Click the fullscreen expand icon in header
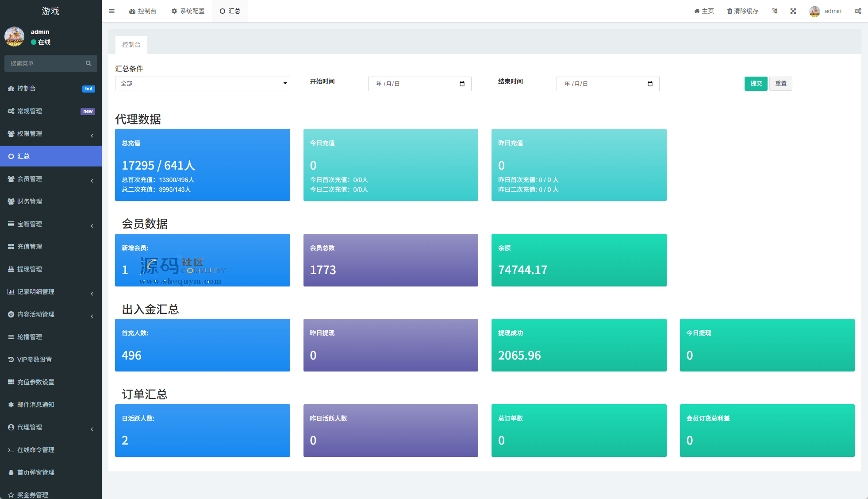 793,11
